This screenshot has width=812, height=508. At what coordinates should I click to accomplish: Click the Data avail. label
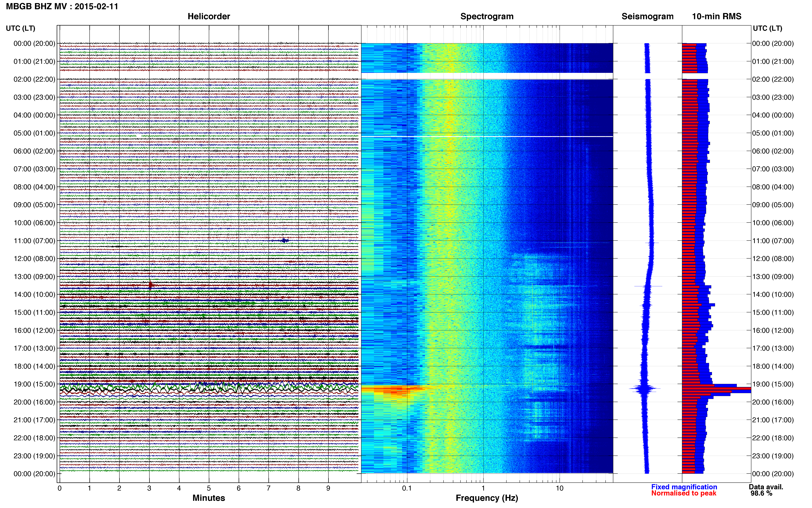click(x=766, y=487)
